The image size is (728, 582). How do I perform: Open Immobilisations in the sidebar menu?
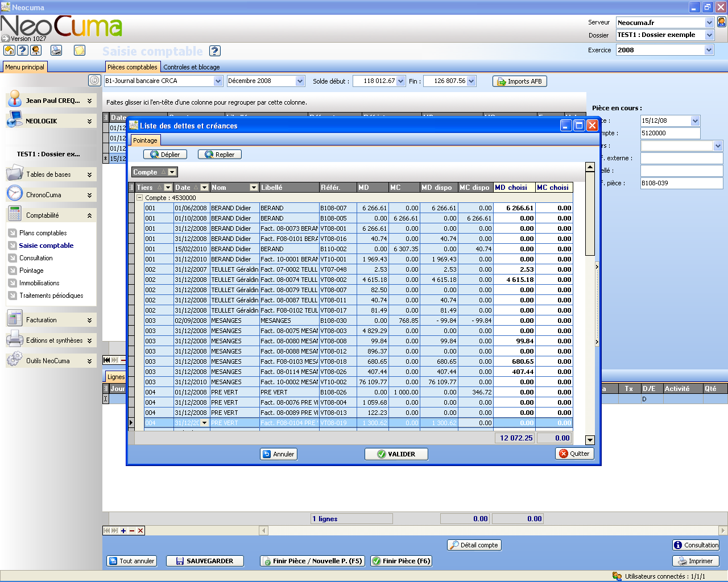tap(39, 283)
